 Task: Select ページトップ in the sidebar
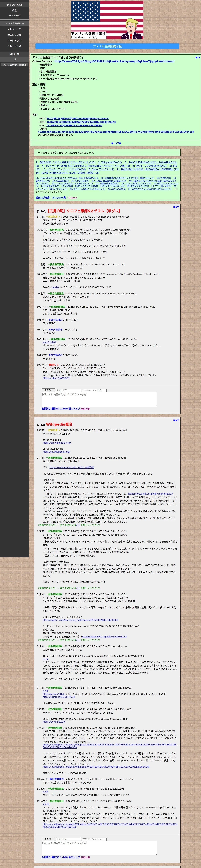(x=14, y=41)
